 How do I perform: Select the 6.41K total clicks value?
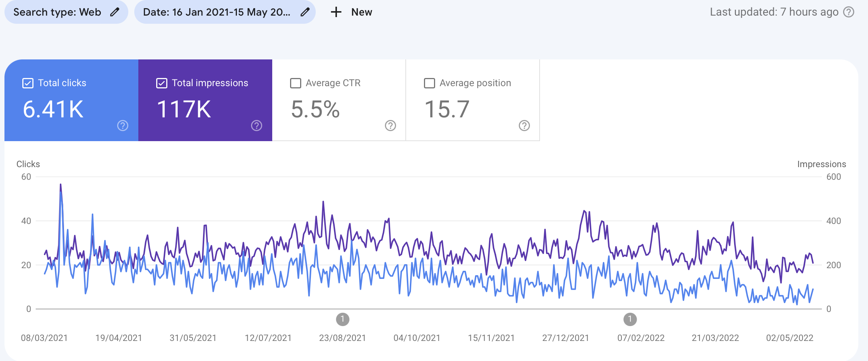click(53, 109)
